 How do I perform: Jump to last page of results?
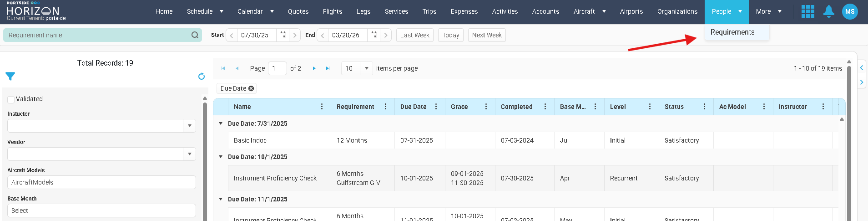[328, 68]
